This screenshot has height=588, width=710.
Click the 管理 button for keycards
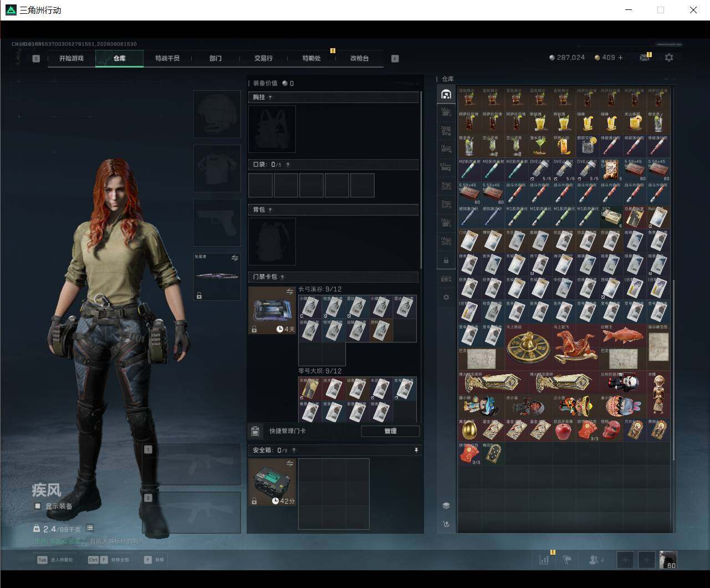[x=390, y=431]
